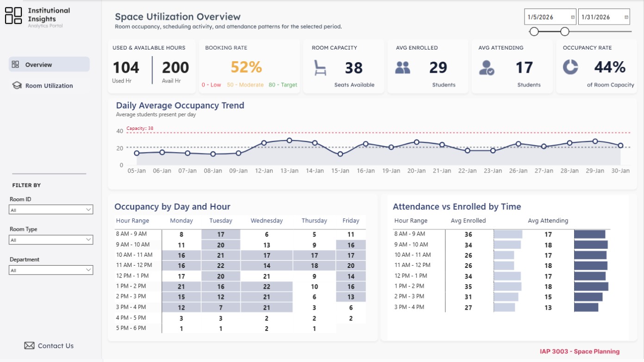Screen dimensions: 644x362
Task: Click the left handle of date slider
Action: 534,32
